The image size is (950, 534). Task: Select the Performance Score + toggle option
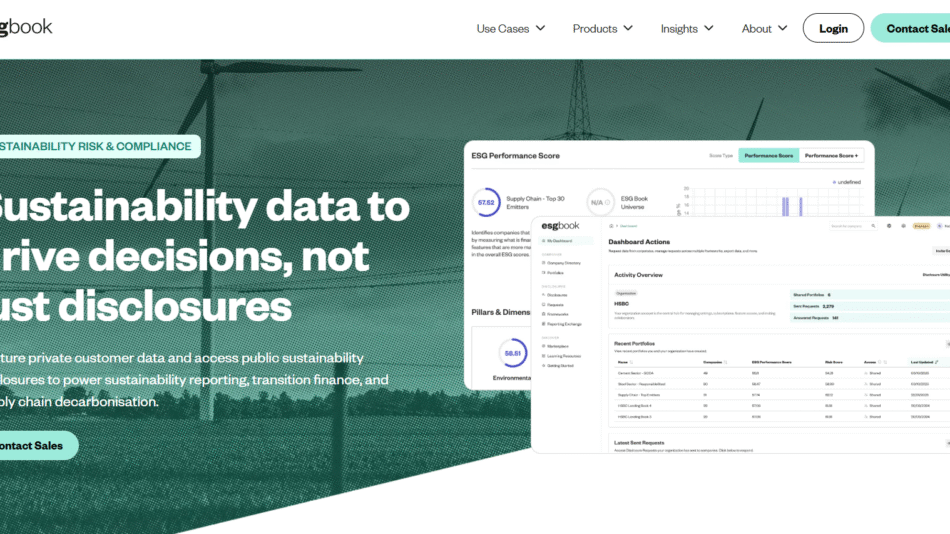click(831, 156)
